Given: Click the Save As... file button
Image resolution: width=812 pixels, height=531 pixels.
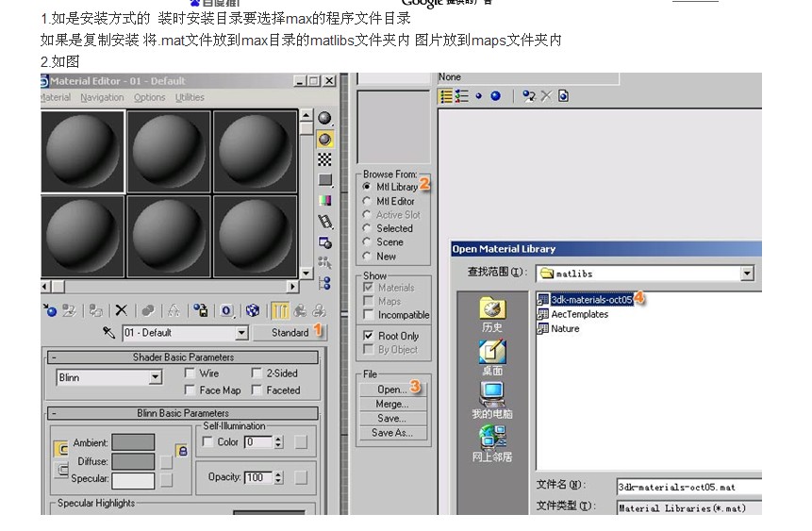Looking at the screenshot, I should click(x=392, y=433).
